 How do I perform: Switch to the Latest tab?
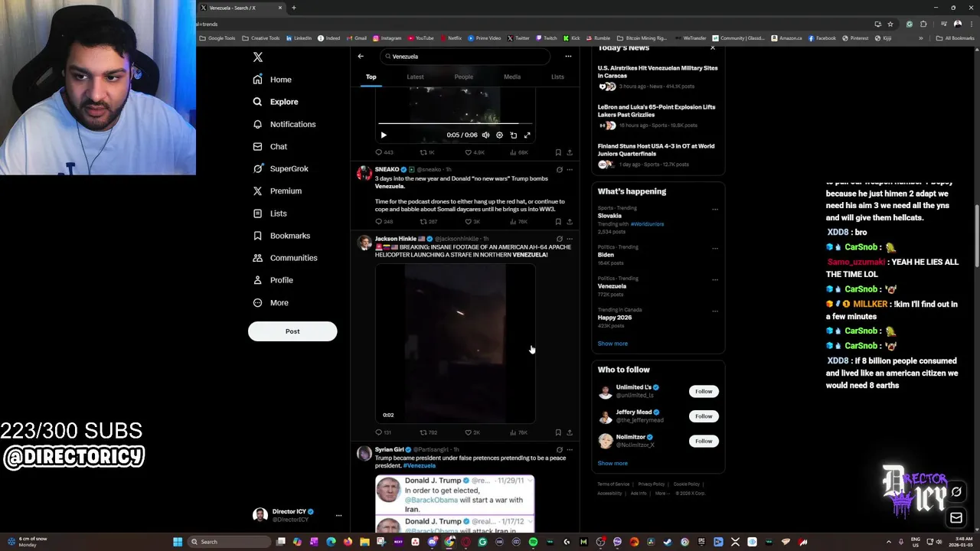pos(415,77)
